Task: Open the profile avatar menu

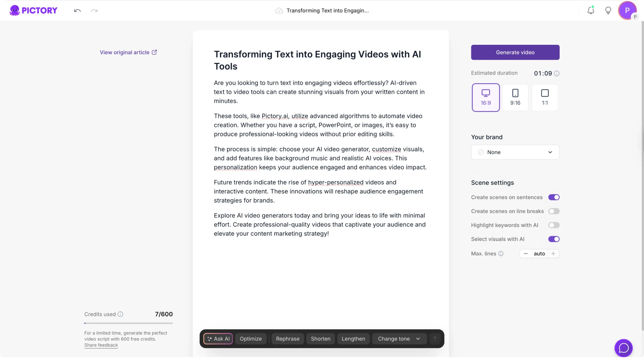Action: click(627, 10)
